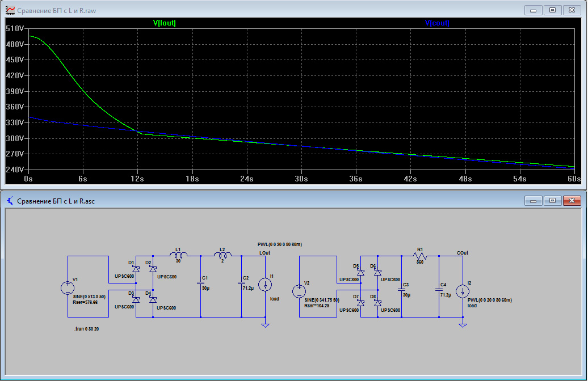
Task: Maximize the waveform .raw window
Action: point(551,10)
